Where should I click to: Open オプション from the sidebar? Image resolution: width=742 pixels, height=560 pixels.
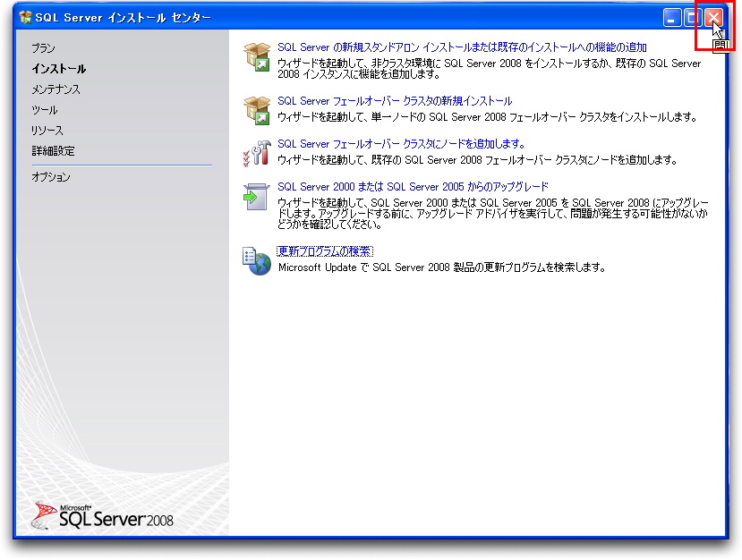pyautogui.click(x=50, y=177)
